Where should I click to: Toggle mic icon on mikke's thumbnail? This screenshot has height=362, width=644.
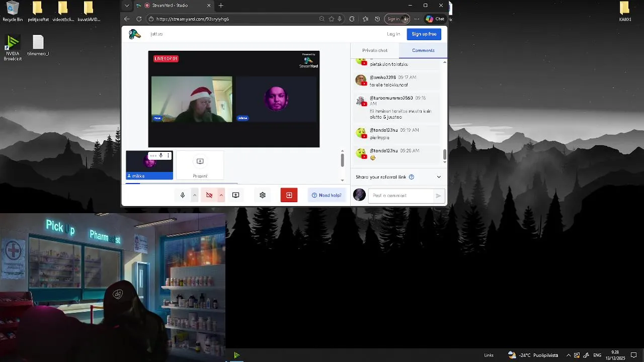(x=161, y=156)
